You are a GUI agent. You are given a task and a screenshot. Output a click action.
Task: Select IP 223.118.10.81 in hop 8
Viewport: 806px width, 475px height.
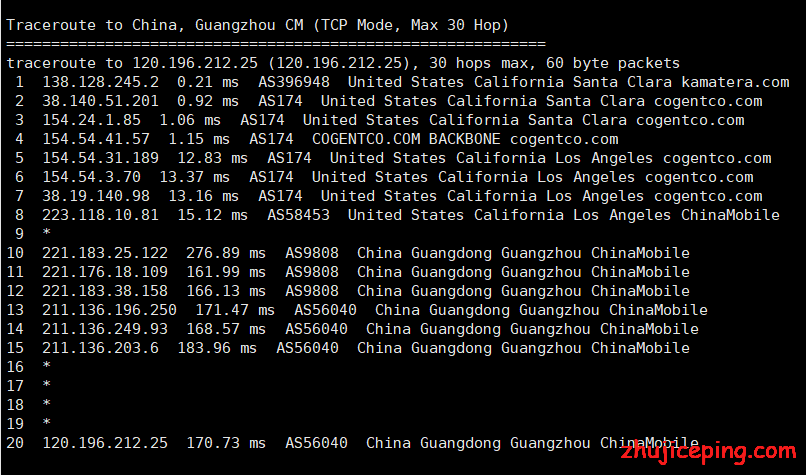[x=100, y=215]
